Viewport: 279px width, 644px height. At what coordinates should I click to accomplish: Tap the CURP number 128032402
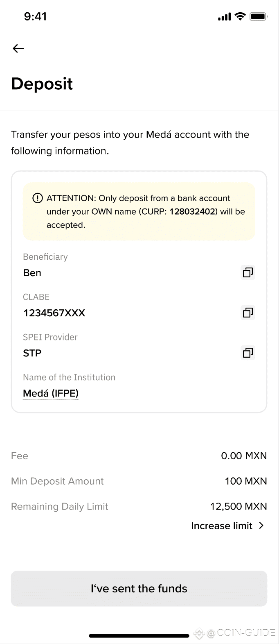coord(192,211)
